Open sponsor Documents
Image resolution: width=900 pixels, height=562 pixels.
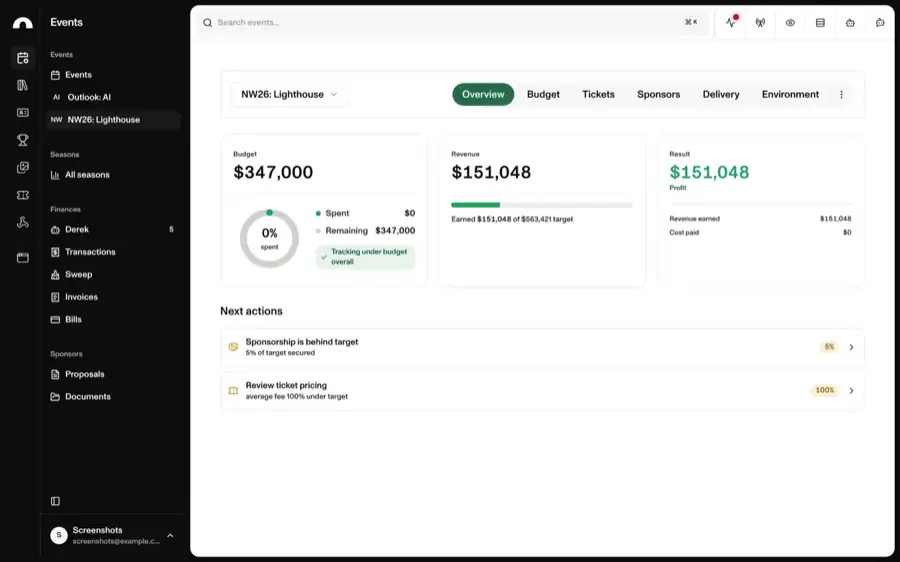point(114,397)
